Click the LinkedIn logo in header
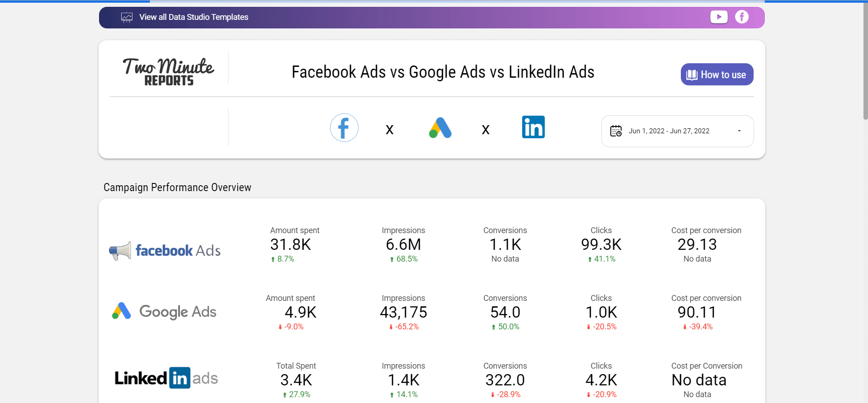 tap(533, 127)
